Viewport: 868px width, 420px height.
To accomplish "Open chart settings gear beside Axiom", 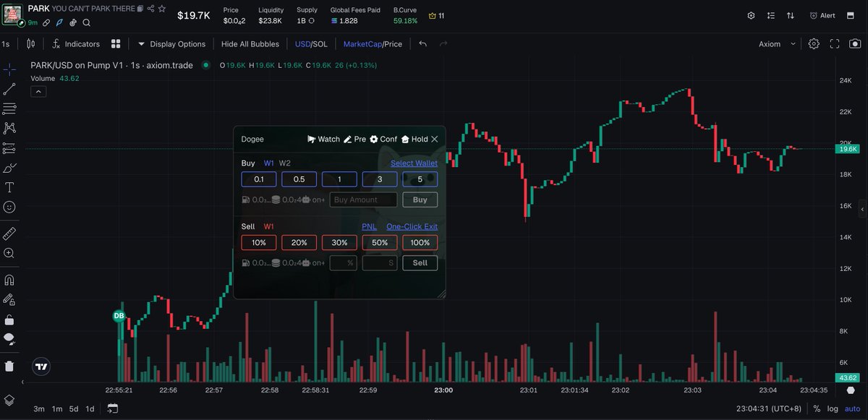I will 814,44.
